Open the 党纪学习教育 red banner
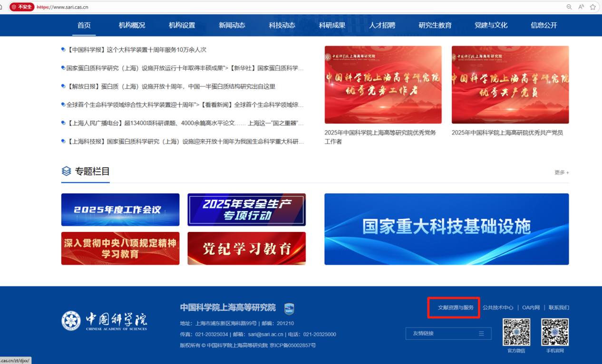Screen dimensions: 602x364 coord(246,249)
